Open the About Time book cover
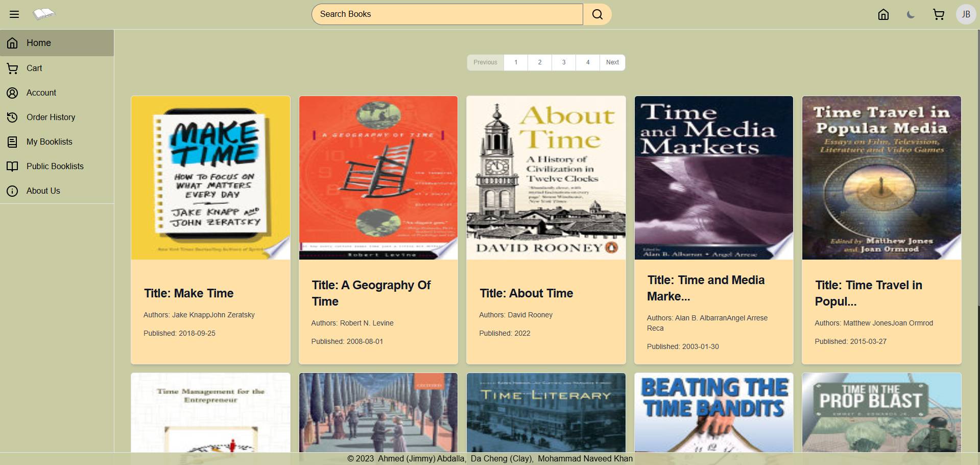Screen dimensions: 980x465 [546, 178]
